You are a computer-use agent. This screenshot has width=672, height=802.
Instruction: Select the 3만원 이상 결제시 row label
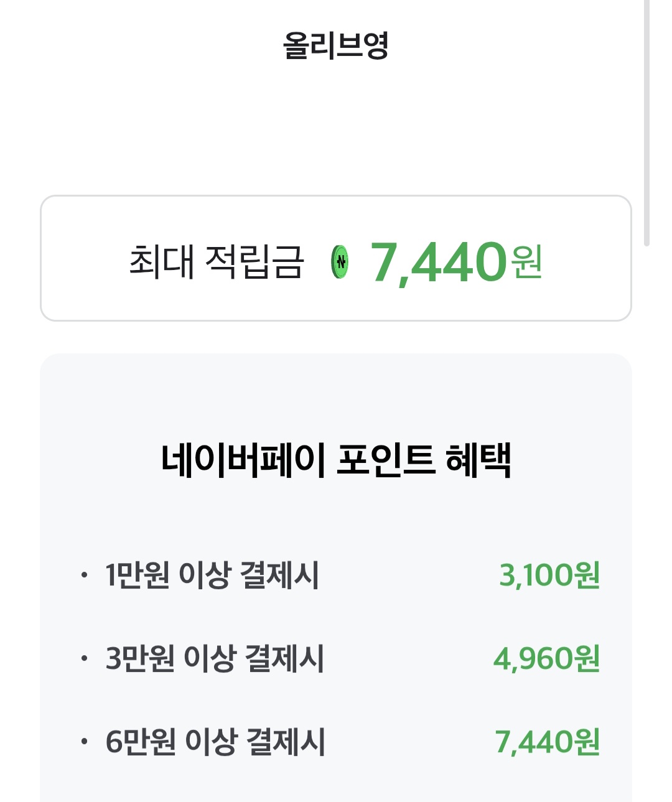pyautogui.click(x=215, y=659)
